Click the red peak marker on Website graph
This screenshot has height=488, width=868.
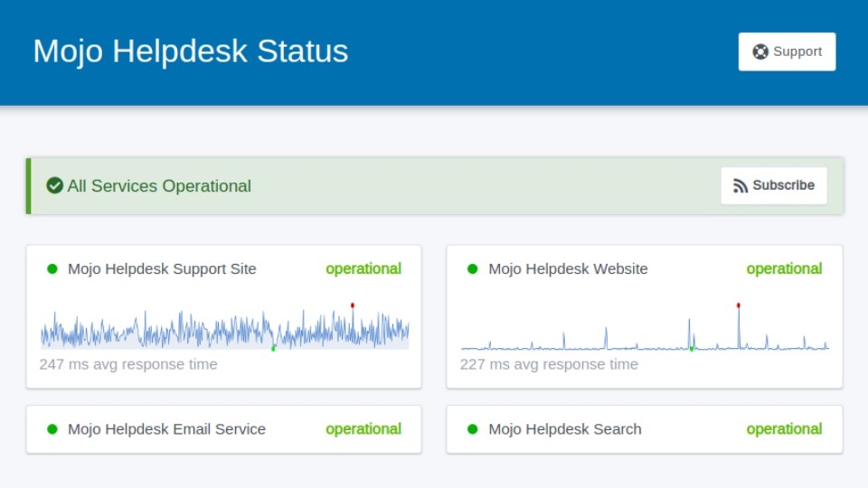point(739,305)
